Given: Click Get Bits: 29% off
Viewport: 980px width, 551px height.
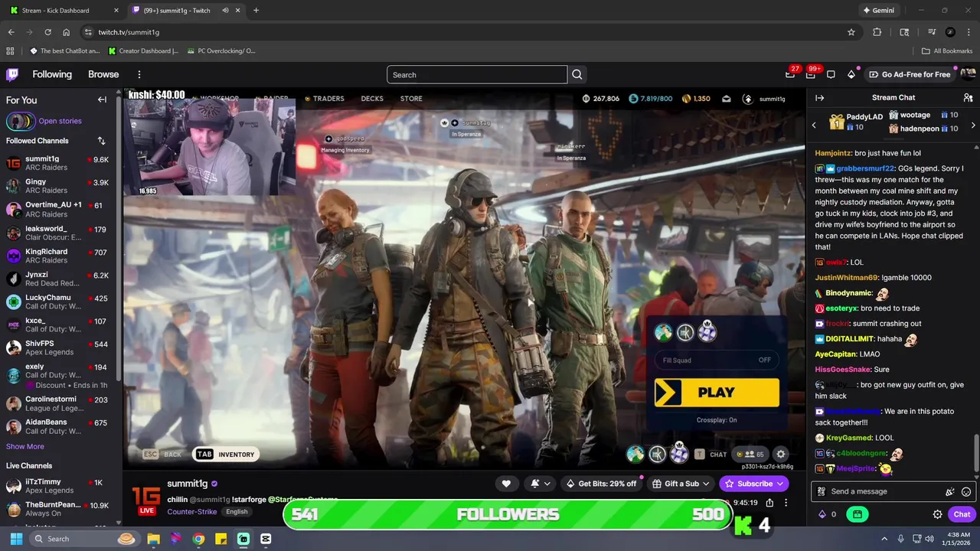Looking at the screenshot, I should point(601,484).
